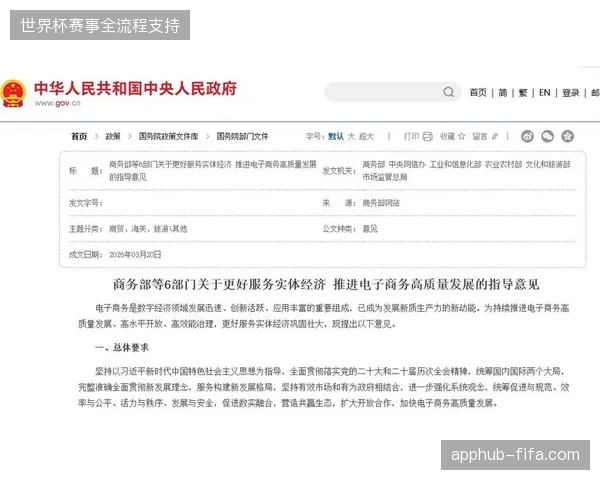Click into the site search box
Image resolution: width=600 pixels, height=480 pixels.
click(393, 92)
